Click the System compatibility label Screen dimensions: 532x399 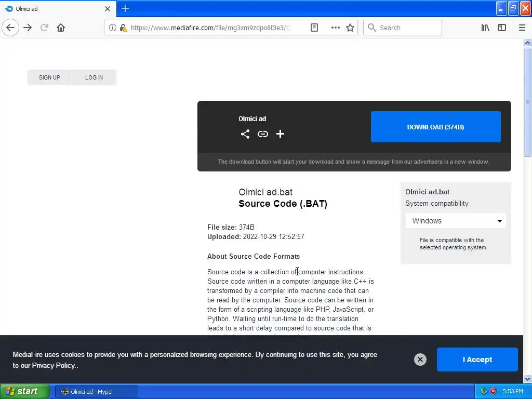pyautogui.click(x=436, y=203)
